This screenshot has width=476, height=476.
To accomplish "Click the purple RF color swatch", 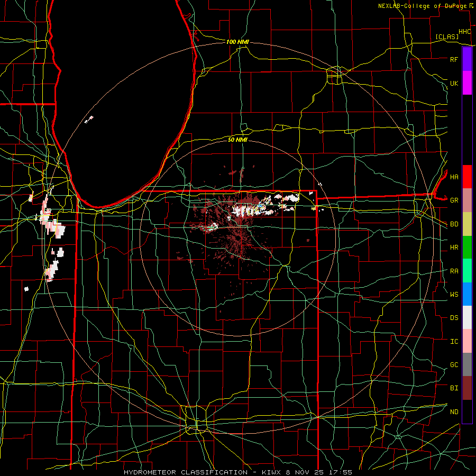I will pyautogui.click(x=467, y=59).
